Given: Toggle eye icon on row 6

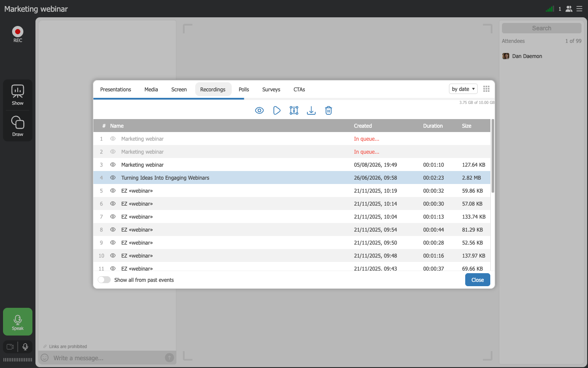Looking at the screenshot, I should click(x=113, y=203).
